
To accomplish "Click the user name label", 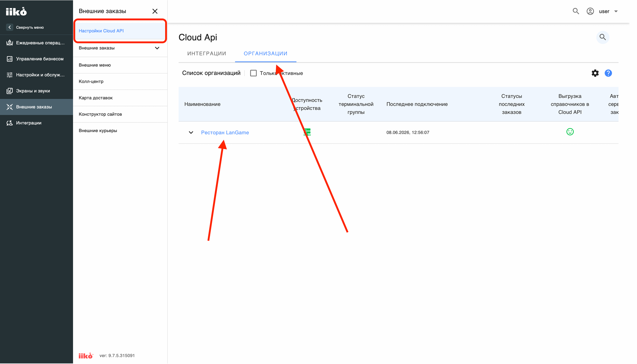I will tap(604, 11).
